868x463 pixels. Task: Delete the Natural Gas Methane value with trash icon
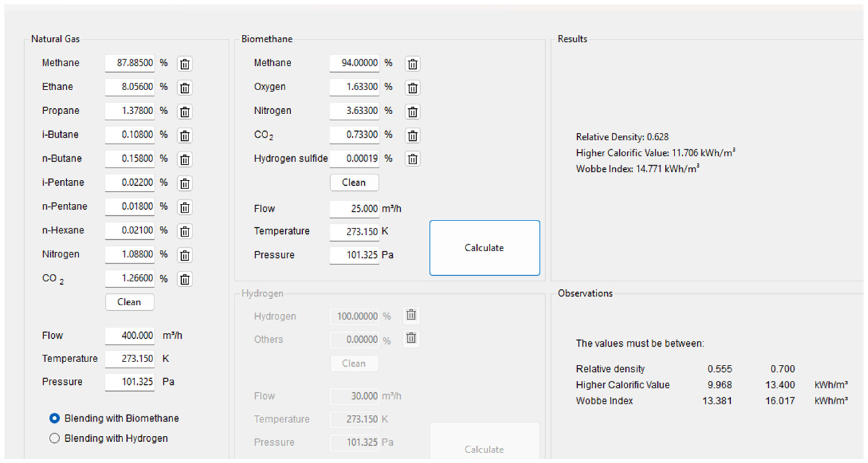(185, 64)
